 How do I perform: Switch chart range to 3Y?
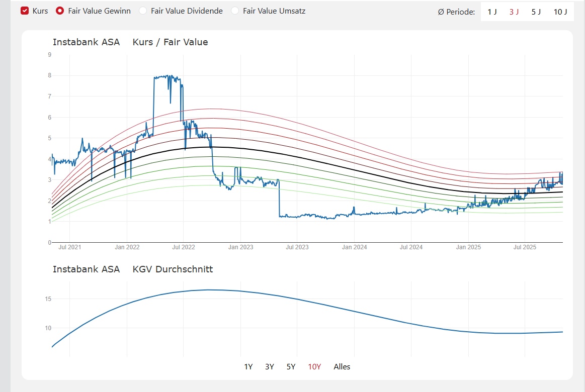tap(270, 366)
